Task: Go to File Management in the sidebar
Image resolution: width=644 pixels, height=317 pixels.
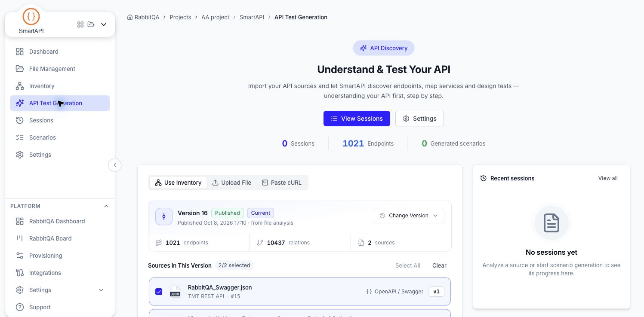Action: (60, 69)
